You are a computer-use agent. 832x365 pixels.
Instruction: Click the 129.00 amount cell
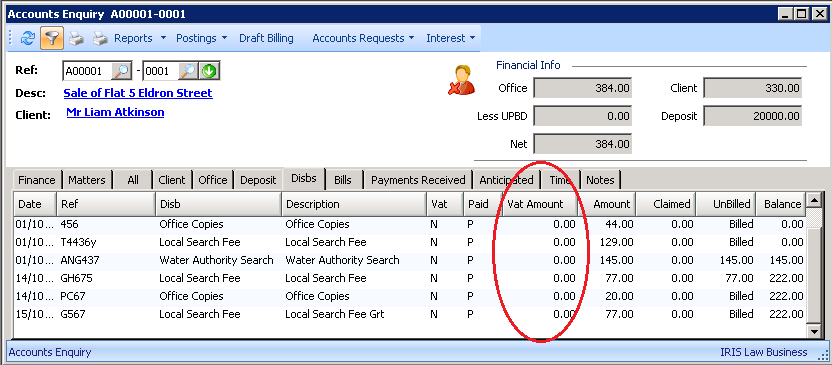(x=616, y=242)
